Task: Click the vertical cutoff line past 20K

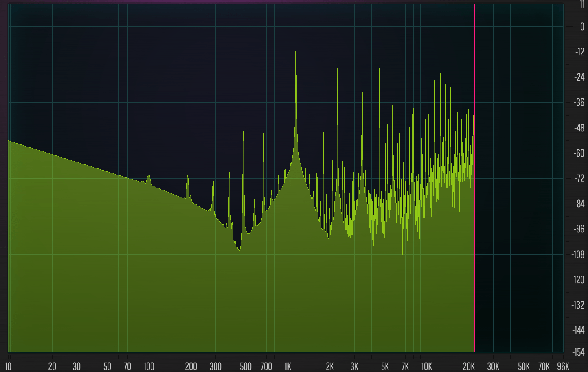Action: click(x=474, y=178)
